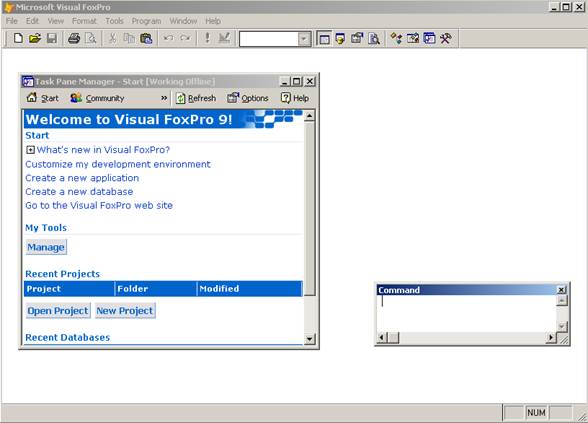Switch to the Community pane
588x423 pixels.
click(x=97, y=98)
